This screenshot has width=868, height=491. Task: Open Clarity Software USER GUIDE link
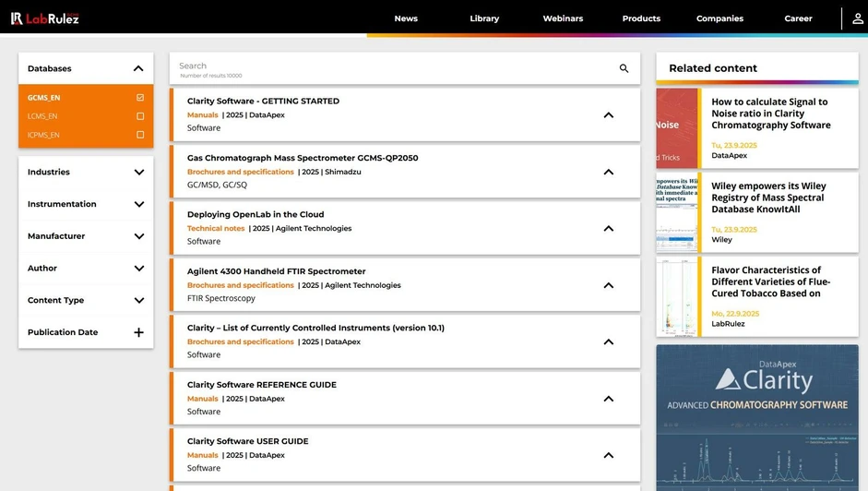(247, 441)
